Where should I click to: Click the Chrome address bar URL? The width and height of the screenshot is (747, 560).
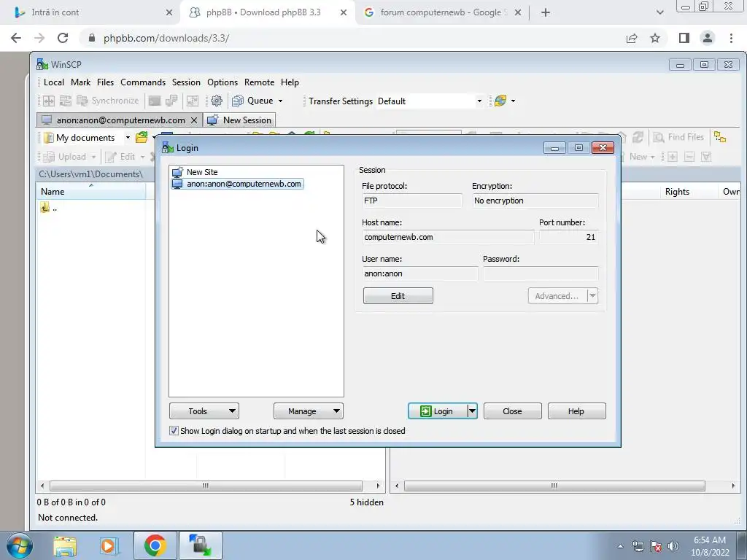click(x=166, y=38)
